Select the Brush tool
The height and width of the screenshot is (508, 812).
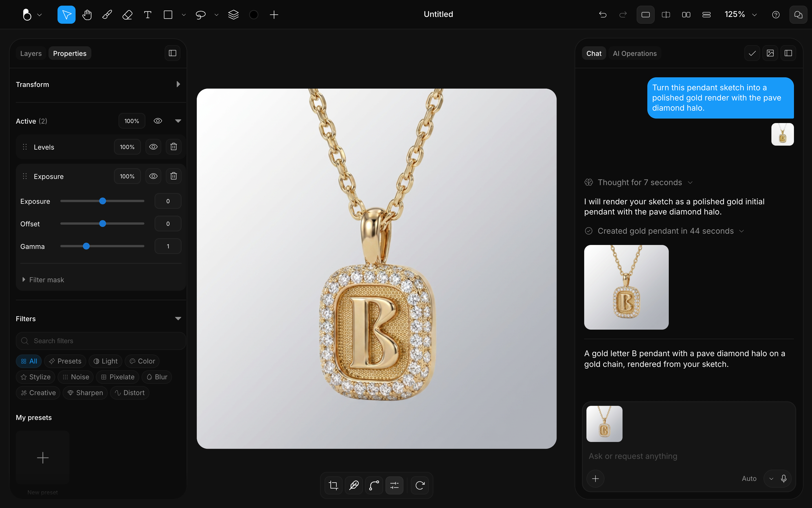coord(107,15)
